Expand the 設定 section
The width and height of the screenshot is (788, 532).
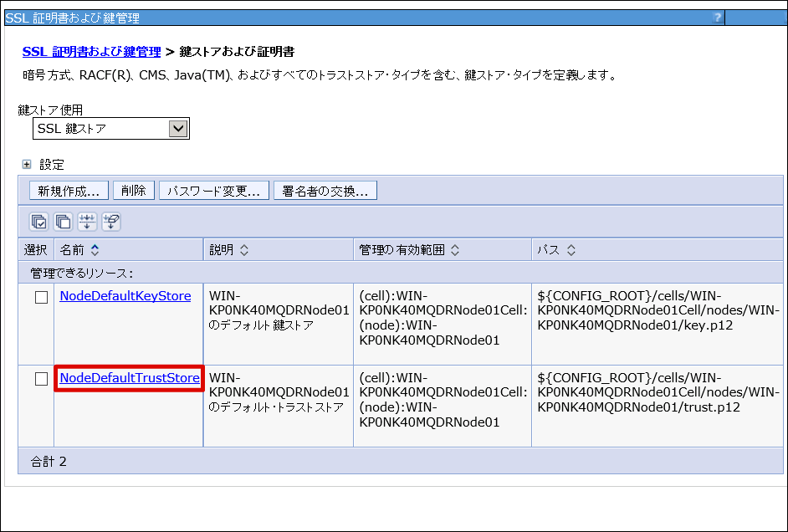tap(27, 164)
